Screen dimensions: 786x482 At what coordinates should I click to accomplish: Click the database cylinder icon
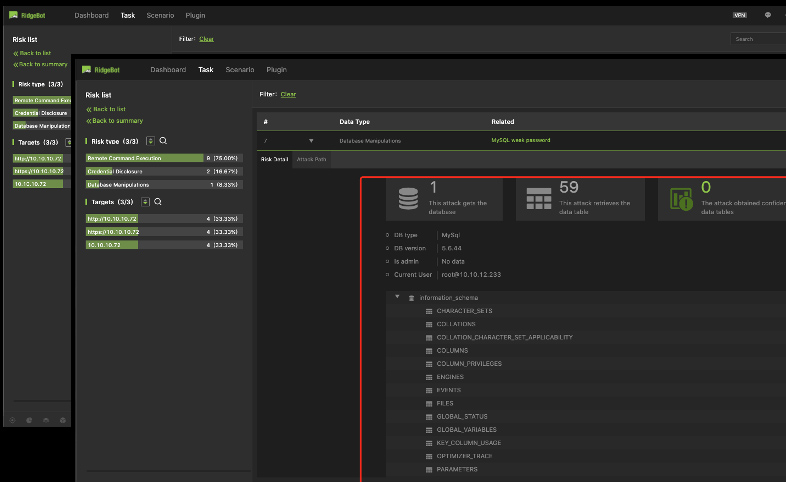[408, 198]
